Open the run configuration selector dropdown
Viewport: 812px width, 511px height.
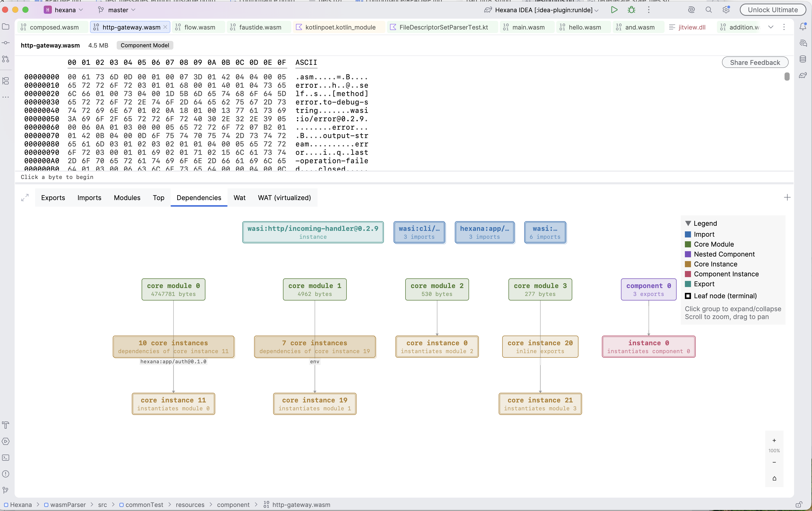[542, 10]
